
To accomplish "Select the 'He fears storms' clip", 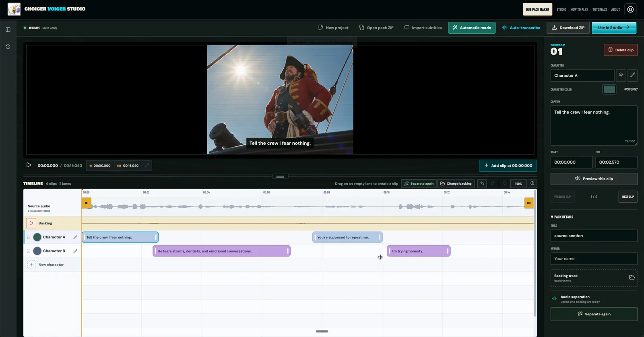I will [221, 251].
